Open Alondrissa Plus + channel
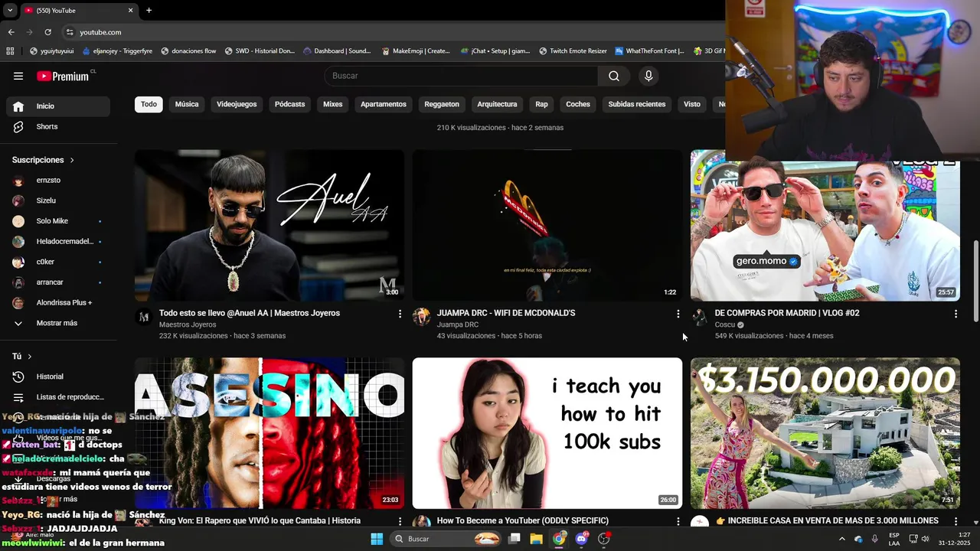This screenshot has height=551, width=980. [58, 303]
